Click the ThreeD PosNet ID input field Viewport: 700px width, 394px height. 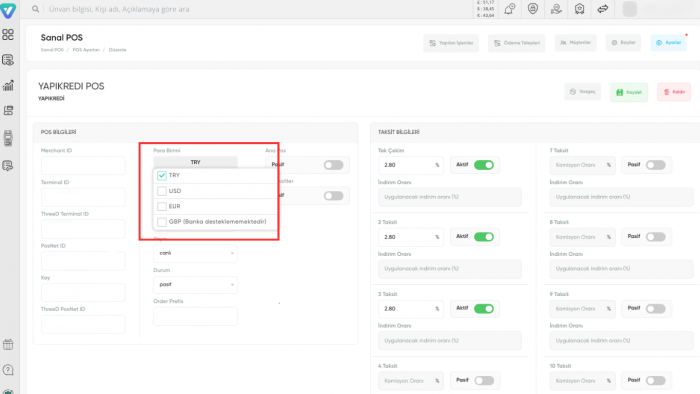[x=83, y=324]
